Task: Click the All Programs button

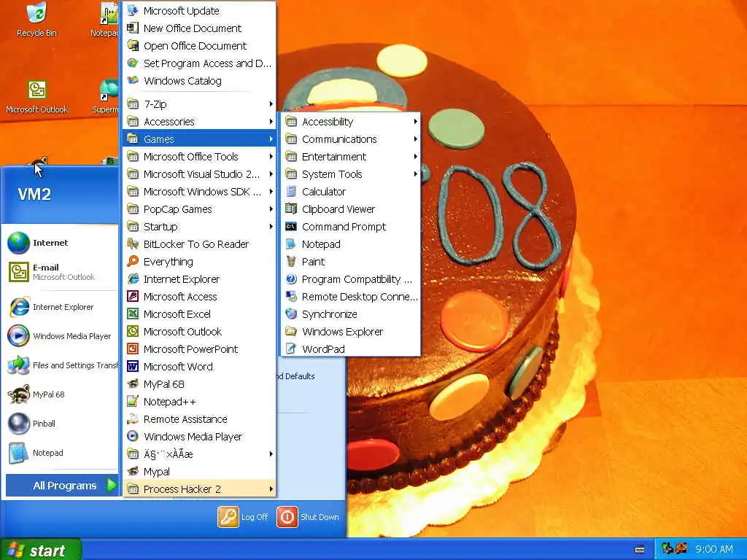Action: pos(62,485)
